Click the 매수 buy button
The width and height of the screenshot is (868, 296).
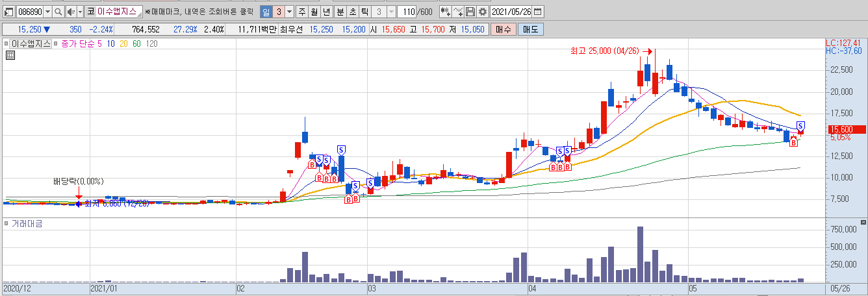[503, 29]
